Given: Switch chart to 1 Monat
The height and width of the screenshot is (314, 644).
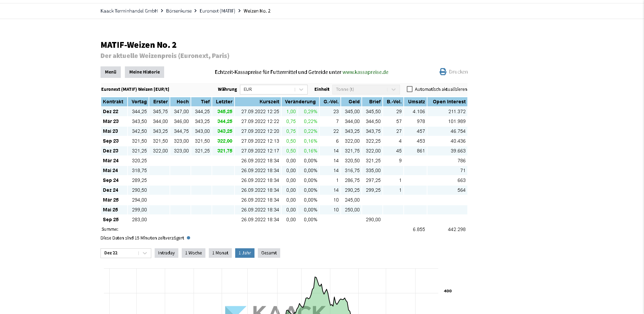Looking at the screenshot, I should pos(220,253).
